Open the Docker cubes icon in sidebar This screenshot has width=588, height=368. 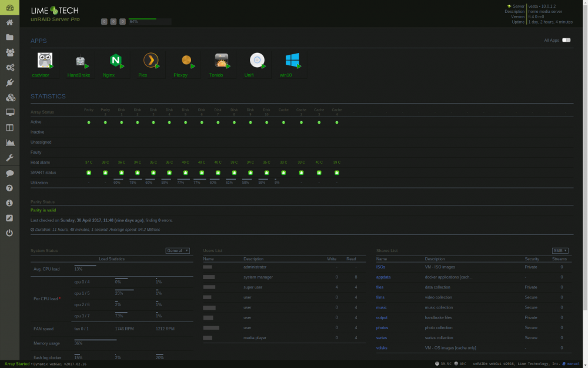coord(10,98)
